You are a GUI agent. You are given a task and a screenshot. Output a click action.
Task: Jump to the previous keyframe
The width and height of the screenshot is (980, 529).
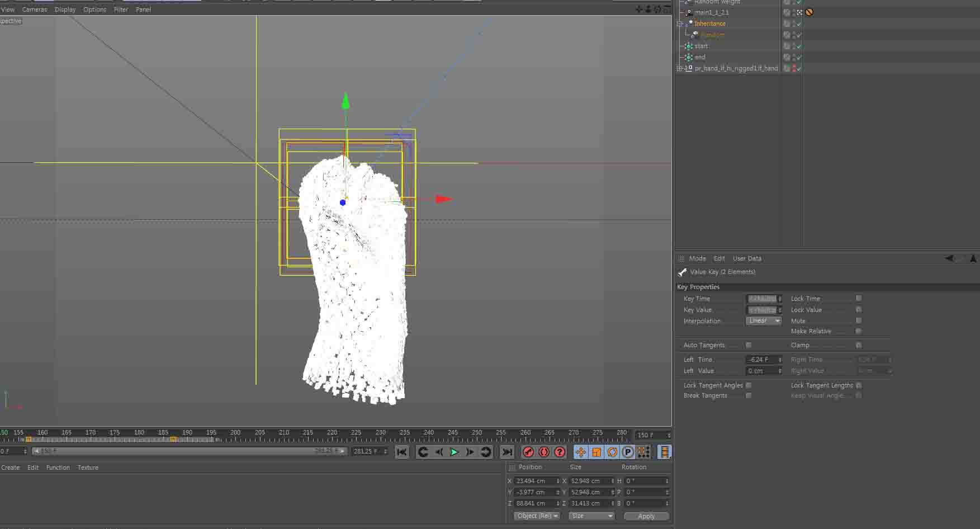(x=423, y=452)
